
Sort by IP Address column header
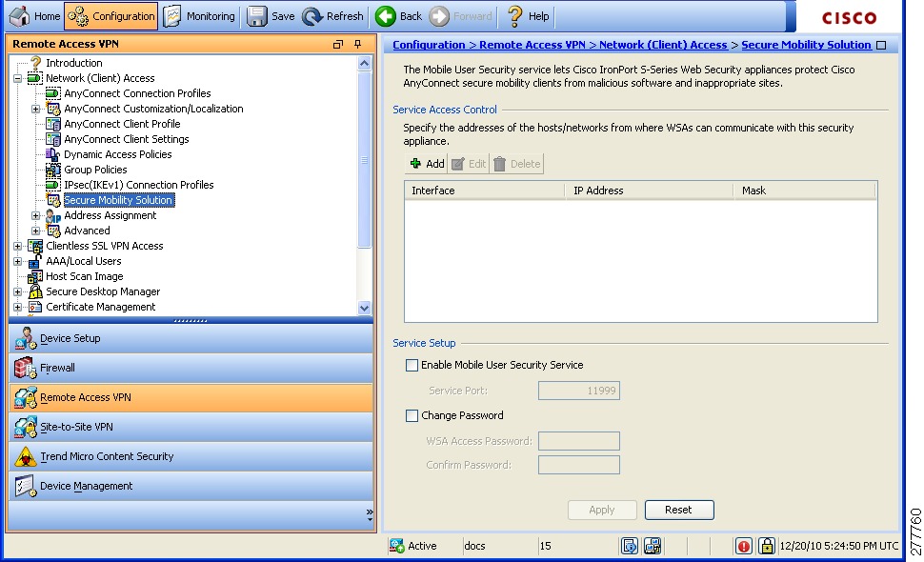click(x=650, y=191)
